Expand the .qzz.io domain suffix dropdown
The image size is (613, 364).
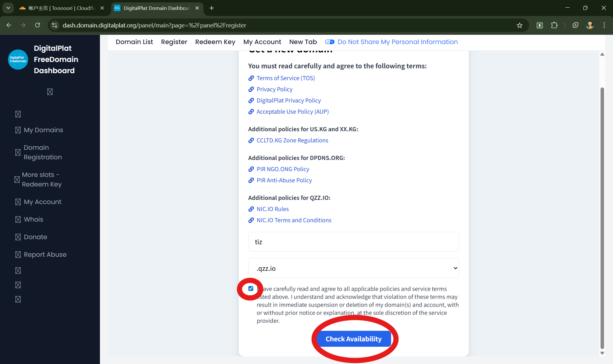click(x=353, y=268)
